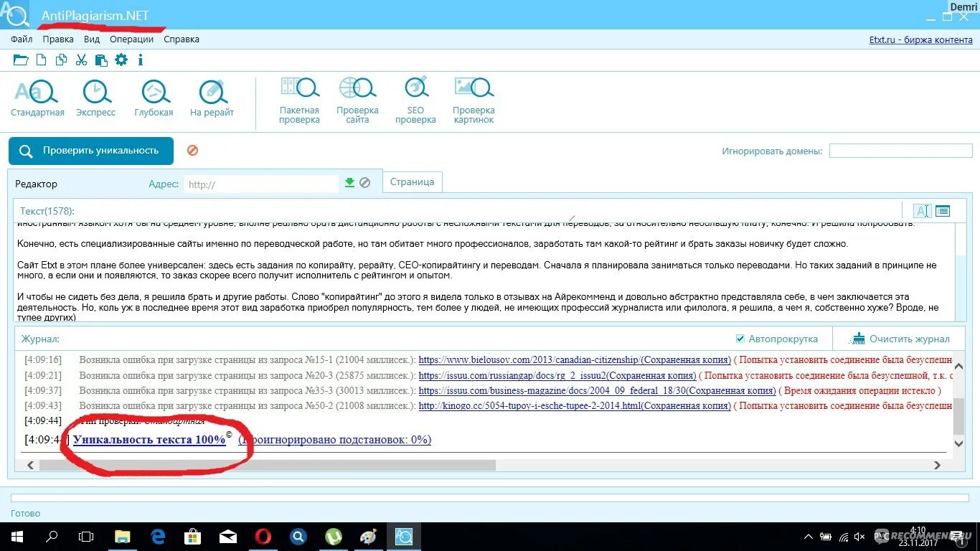Screen dimensions: 980x551
Task: Click Проверить уникальность button
Action: pyautogui.click(x=91, y=151)
